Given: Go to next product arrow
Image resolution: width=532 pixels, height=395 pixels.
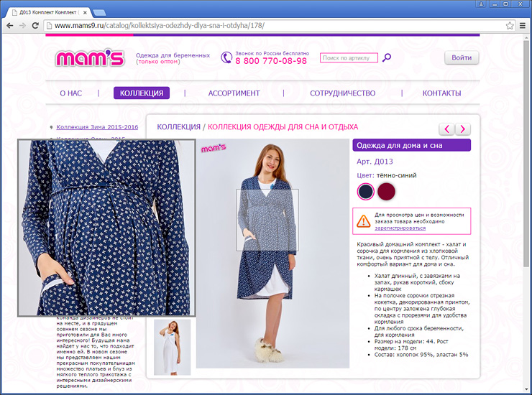Looking at the screenshot, I should (x=463, y=129).
